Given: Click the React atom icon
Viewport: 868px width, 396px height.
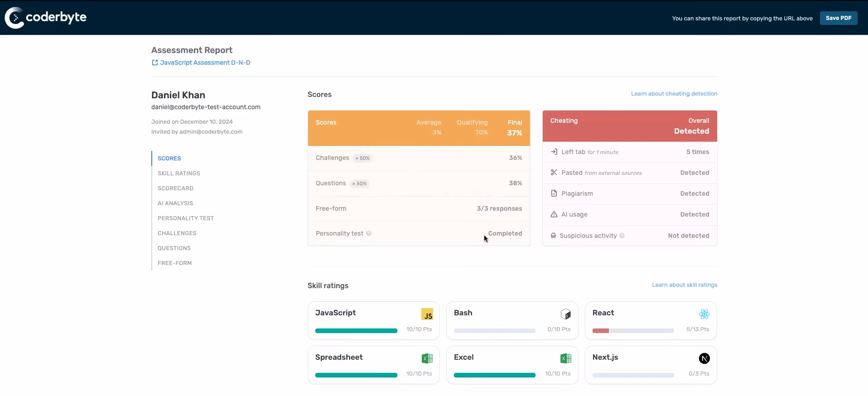Looking at the screenshot, I should [704, 314].
